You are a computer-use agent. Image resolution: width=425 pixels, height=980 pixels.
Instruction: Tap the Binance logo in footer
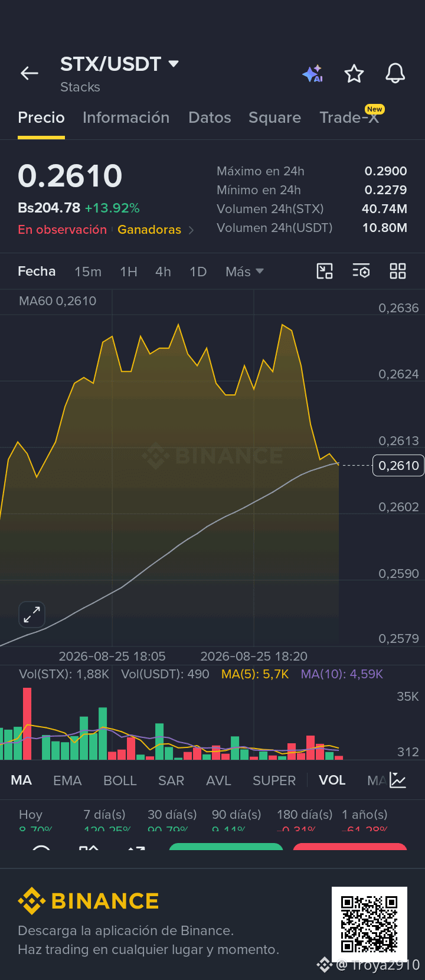coord(89,901)
